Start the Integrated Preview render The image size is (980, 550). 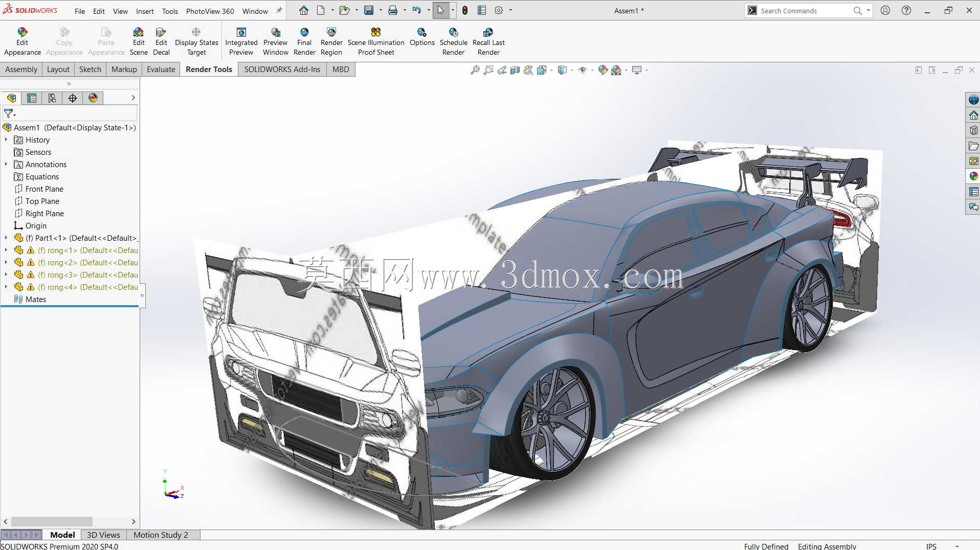tap(241, 41)
